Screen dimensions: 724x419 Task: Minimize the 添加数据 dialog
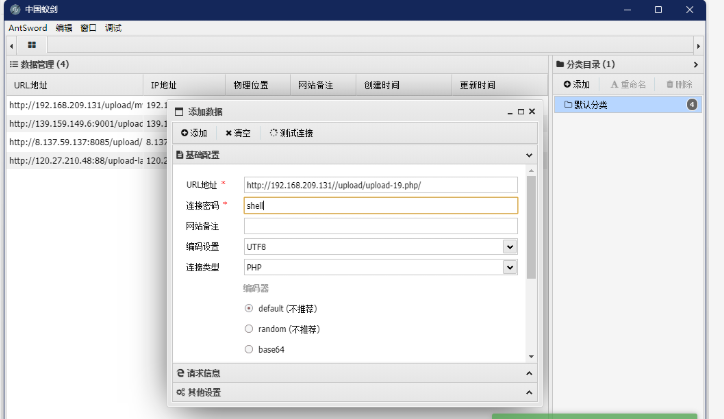click(510, 112)
